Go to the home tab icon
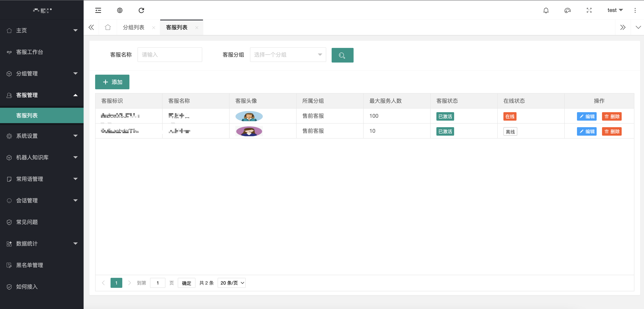This screenshot has width=644, height=309. pos(108,27)
